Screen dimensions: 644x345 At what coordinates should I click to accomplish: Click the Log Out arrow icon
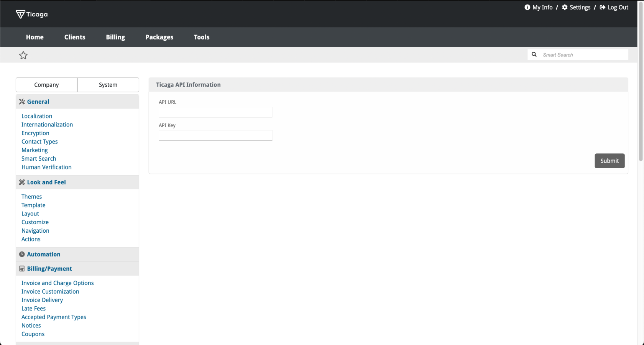[x=603, y=7]
